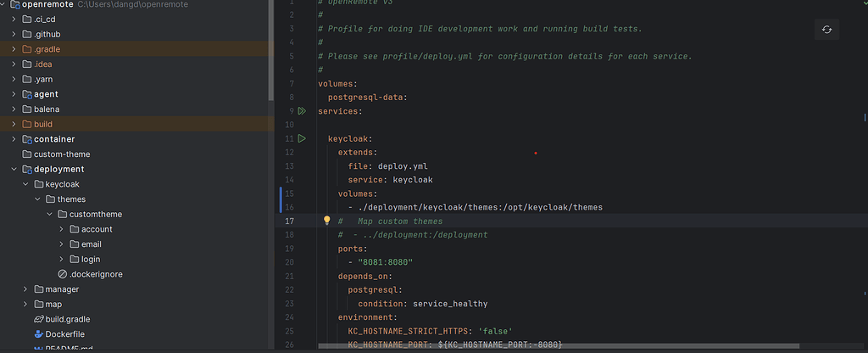This screenshot has width=868, height=353.
Task: Click the .gradle excluded folder icon
Action: click(27, 48)
